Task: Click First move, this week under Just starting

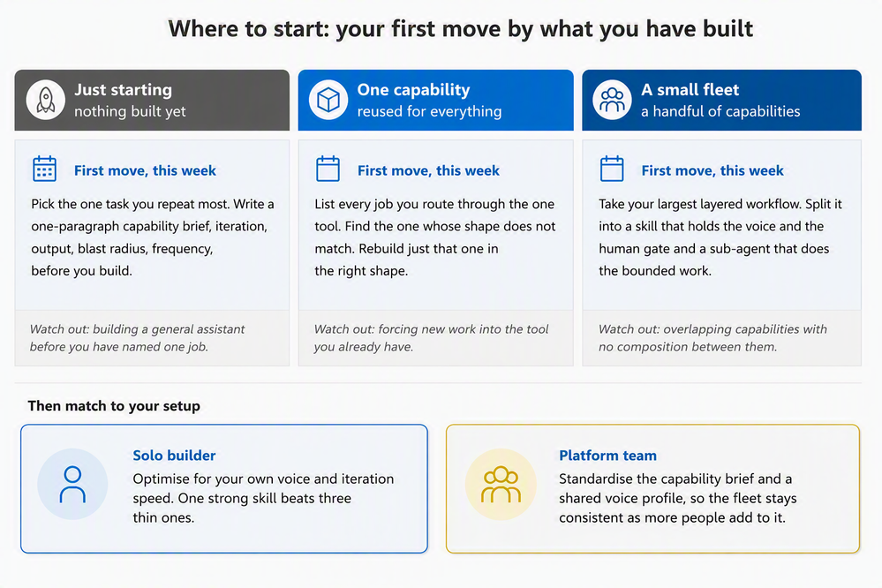Action: tap(145, 170)
